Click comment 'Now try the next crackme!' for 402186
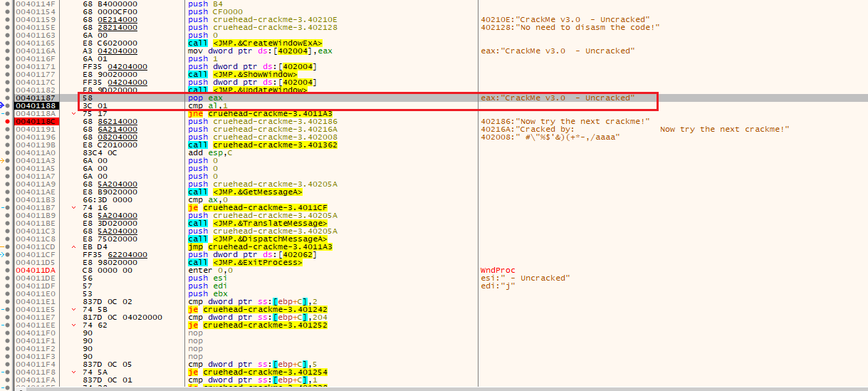The height and width of the screenshot is (391, 868). [x=565, y=121]
